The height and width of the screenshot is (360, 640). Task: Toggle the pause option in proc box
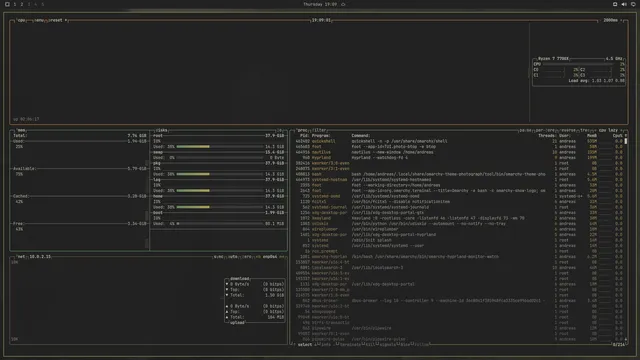pyautogui.click(x=525, y=130)
